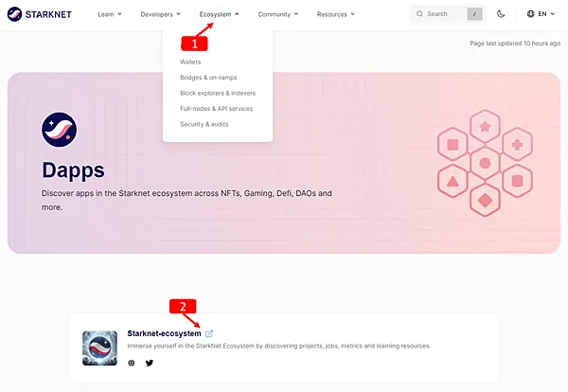
Task: Click the slash shortcut key badge in search
Action: coord(474,14)
